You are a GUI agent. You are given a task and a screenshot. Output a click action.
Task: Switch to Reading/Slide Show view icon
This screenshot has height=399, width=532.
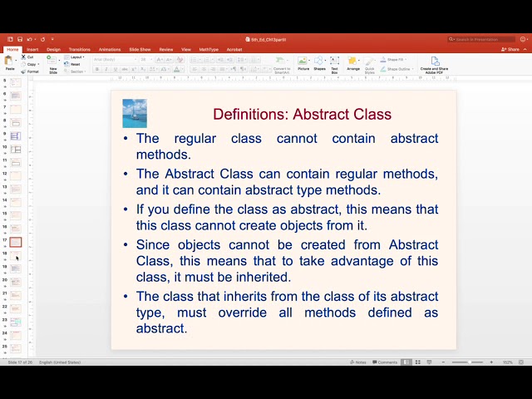(429, 362)
